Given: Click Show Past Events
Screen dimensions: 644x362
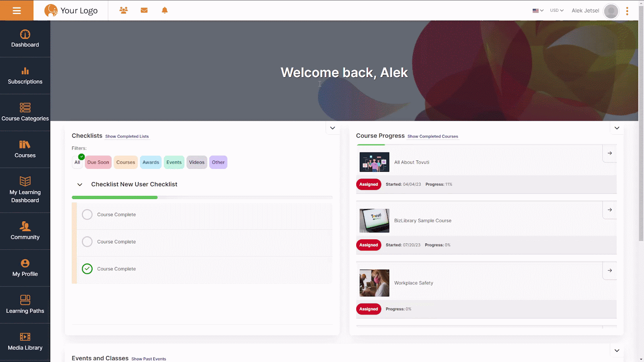Looking at the screenshot, I should tap(149, 358).
